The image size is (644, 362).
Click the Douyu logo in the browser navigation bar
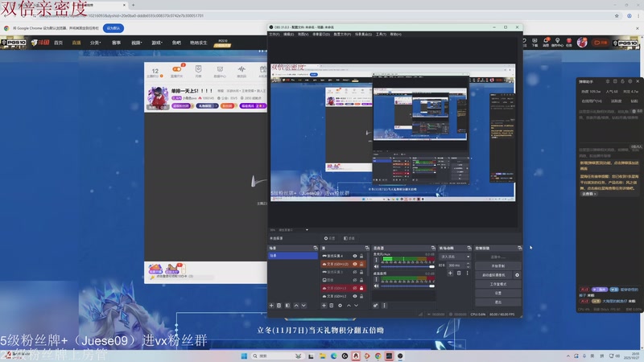tap(40, 43)
